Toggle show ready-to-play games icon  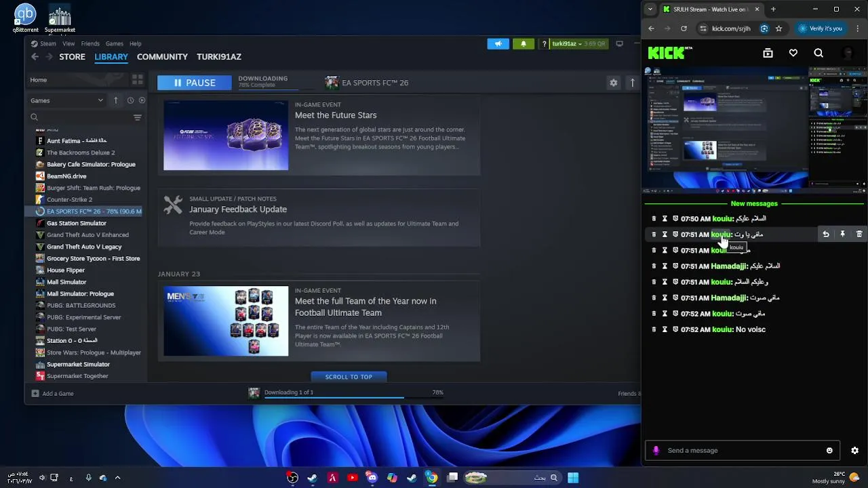pyautogui.click(x=142, y=100)
